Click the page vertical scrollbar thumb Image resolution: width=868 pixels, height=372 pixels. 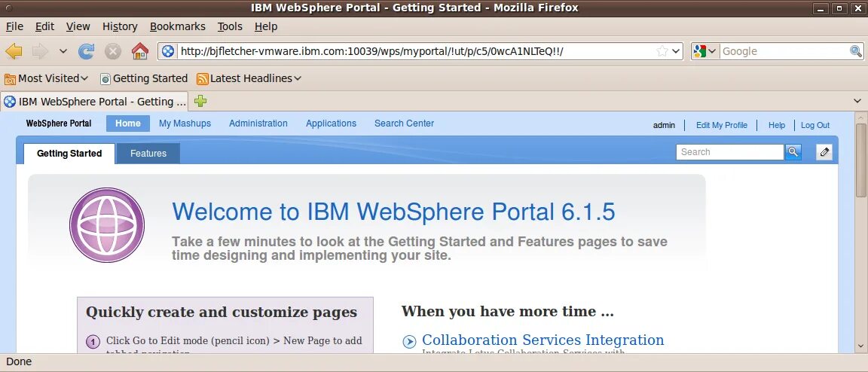pyautogui.click(x=860, y=160)
